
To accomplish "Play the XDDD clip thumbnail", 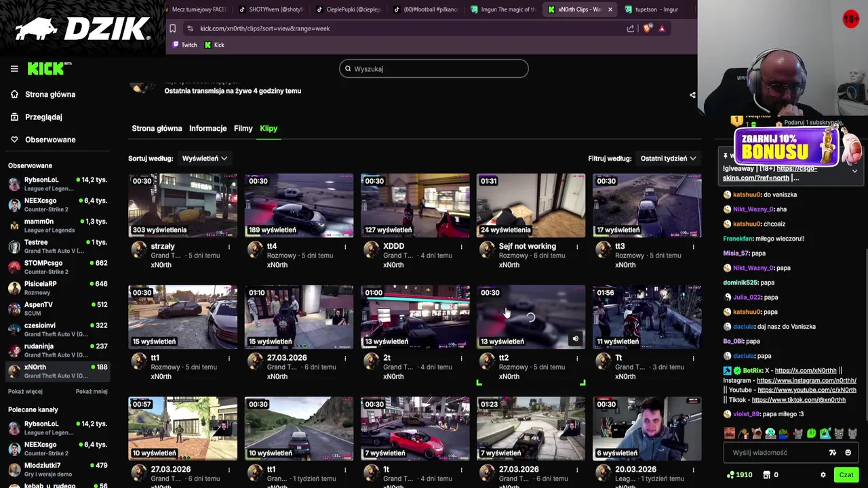I will pos(415,205).
